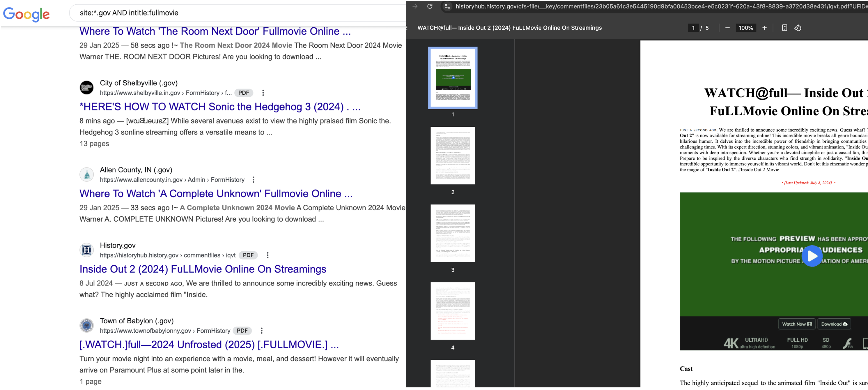Click the 100% zoom level field
Image resolution: width=868 pixels, height=390 pixels.
coord(746,28)
